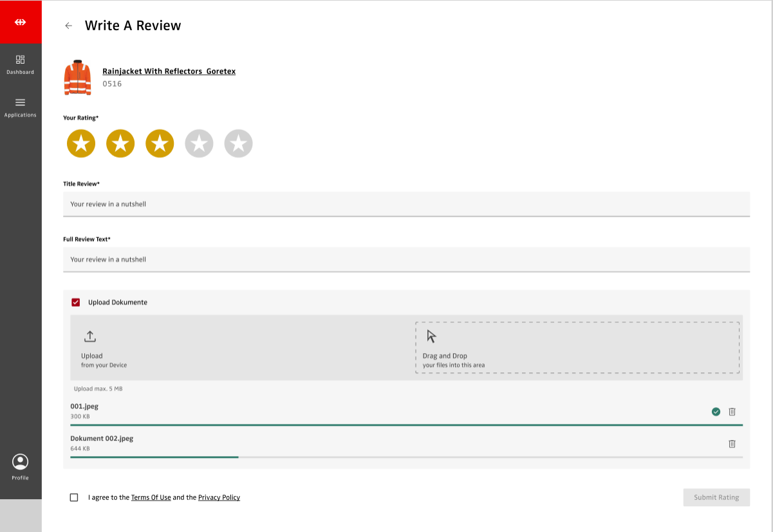Uncheck the Upload Dokumente checkbox

click(x=75, y=302)
